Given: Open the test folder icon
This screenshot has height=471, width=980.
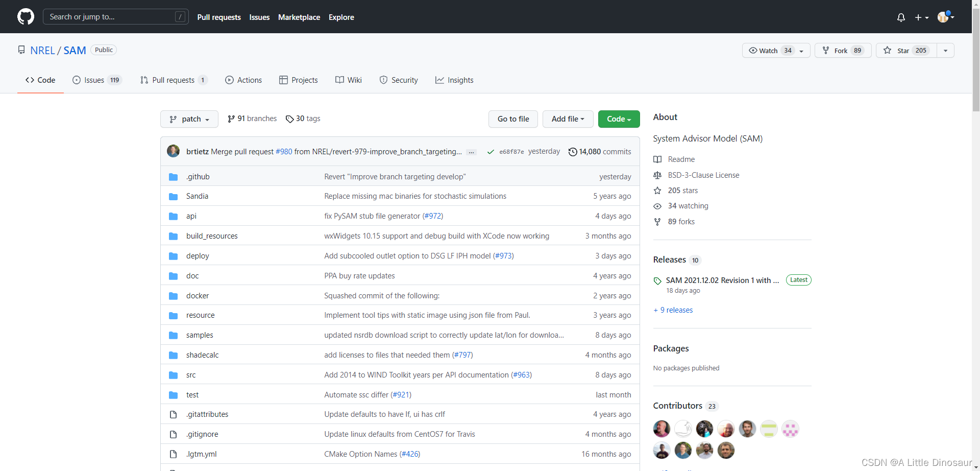Looking at the screenshot, I should point(174,395).
